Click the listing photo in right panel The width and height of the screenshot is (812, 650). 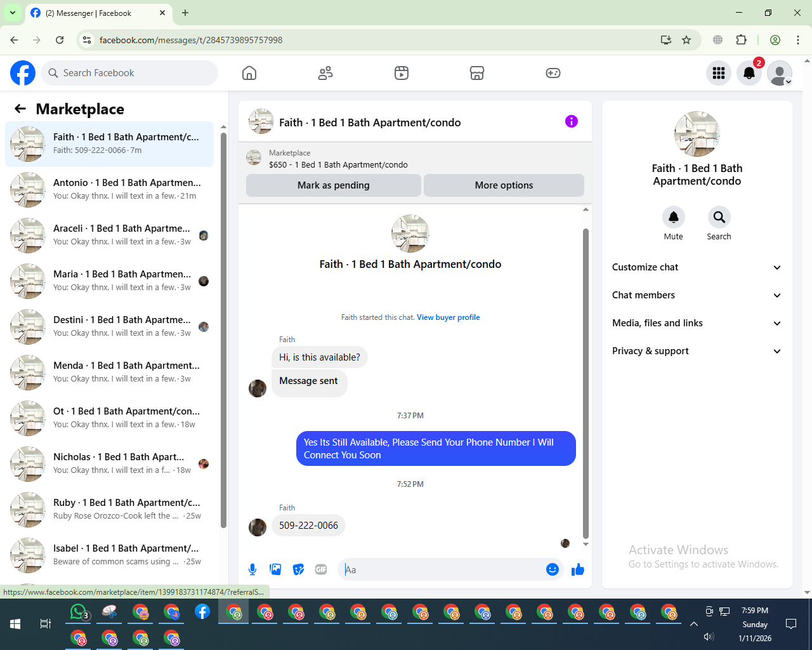click(697, 134)
